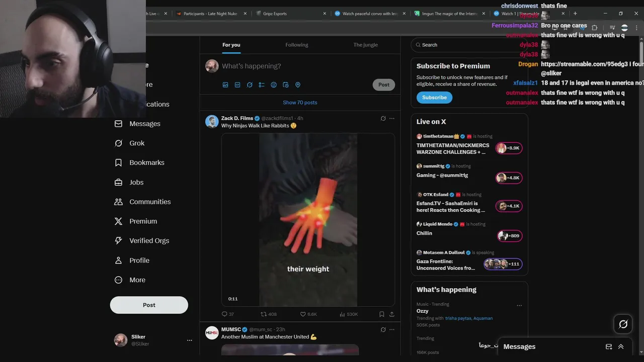Image resolution: width=644 pixels, height=362 pixels.
Task: Join Esfand.TV live broadcast
Action: 469,202
